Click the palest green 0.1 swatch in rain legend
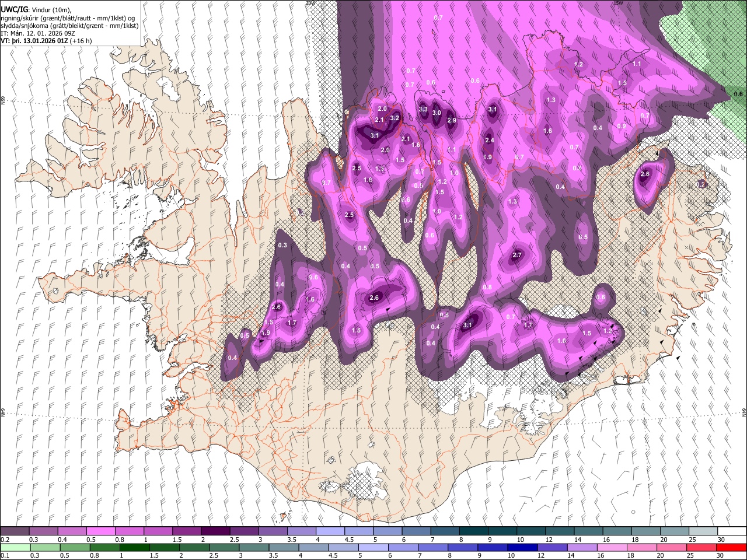 pos(15,547)
